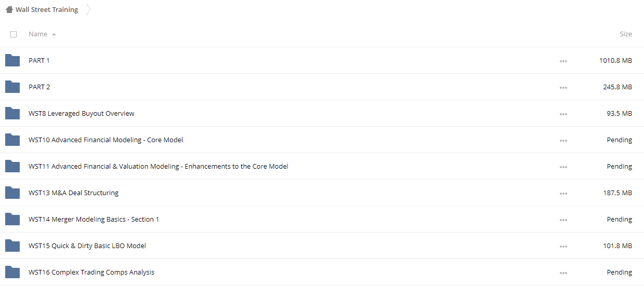Click the PART 2 folder icon
644x286 pixels.
point(12,87)
